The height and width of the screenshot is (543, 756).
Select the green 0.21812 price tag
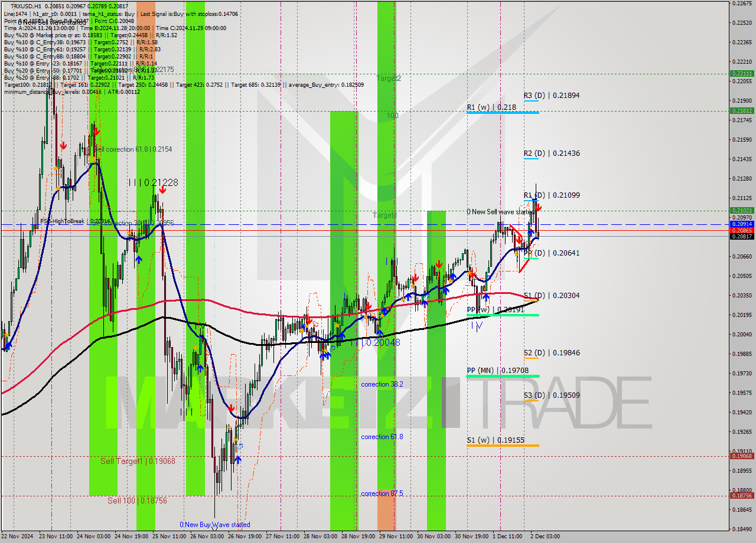coord(742,110)
